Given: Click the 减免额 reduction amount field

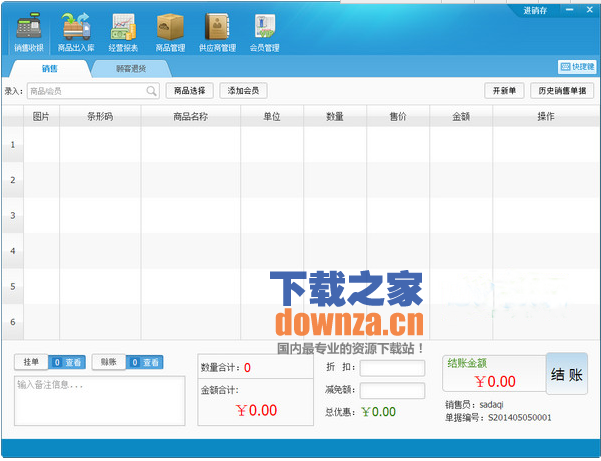Looking at the screenshot, I should pyautogui.click(x=392, y=390).
